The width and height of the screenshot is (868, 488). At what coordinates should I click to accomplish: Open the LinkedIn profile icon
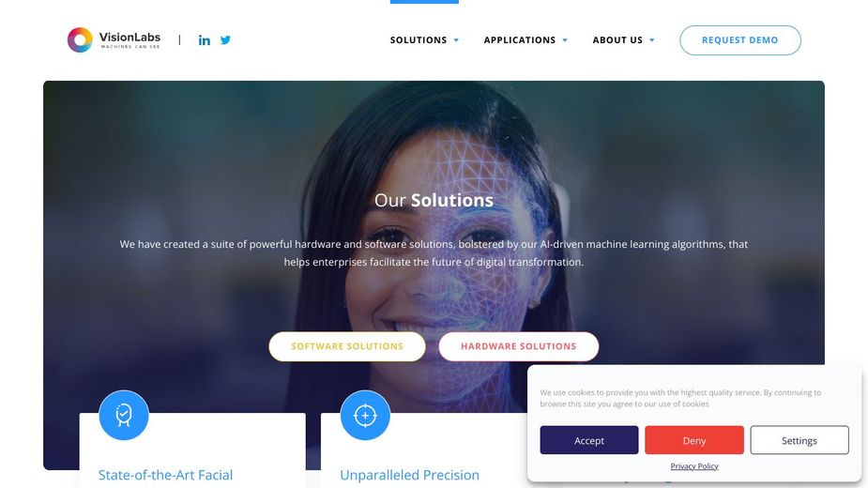tap(205, 39)
